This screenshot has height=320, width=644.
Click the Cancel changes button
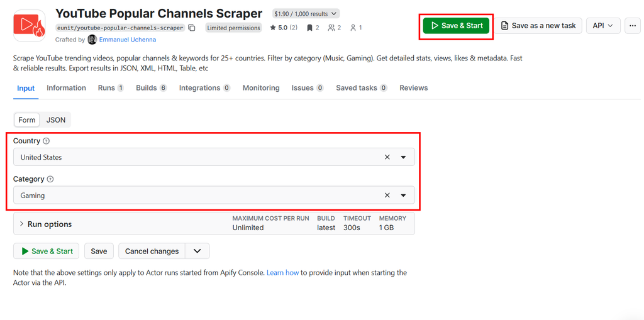point(152,251)
